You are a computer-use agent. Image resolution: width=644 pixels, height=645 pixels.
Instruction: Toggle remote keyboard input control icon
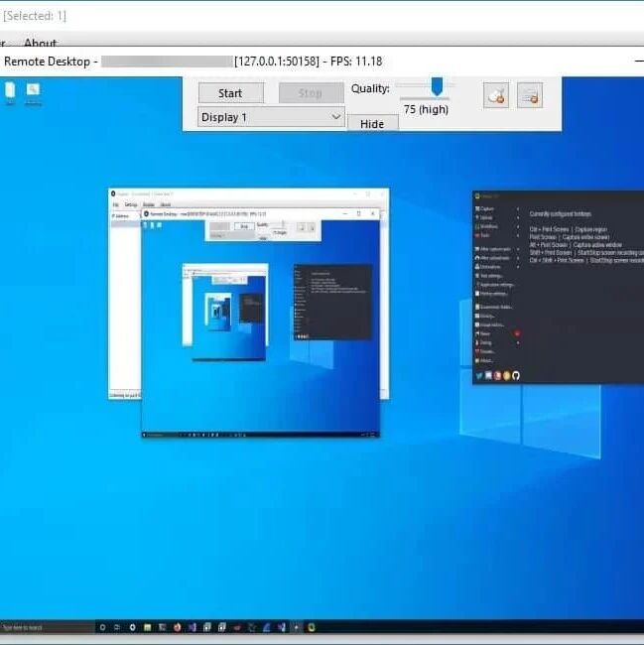(529, 95)
